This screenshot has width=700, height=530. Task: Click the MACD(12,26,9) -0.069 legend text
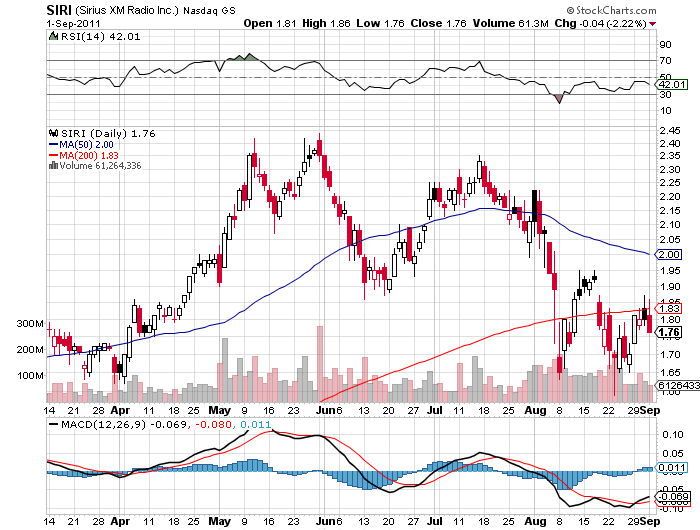click(124, 424)
